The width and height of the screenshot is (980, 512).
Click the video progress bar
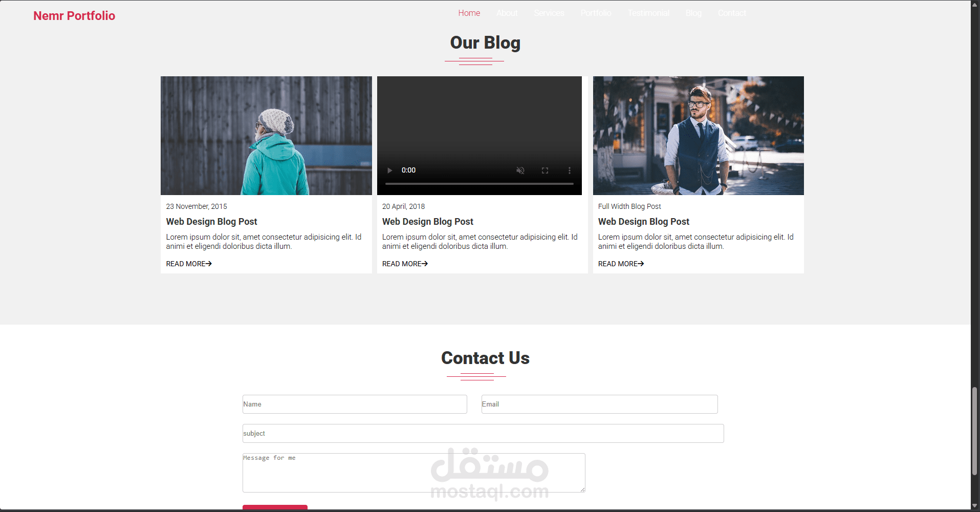coord(480,183)
